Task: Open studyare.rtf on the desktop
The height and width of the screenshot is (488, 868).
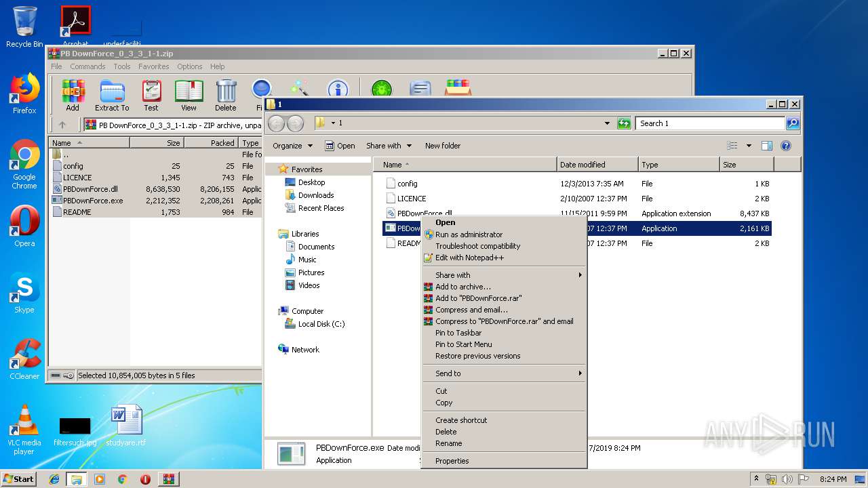Action: 126,426
